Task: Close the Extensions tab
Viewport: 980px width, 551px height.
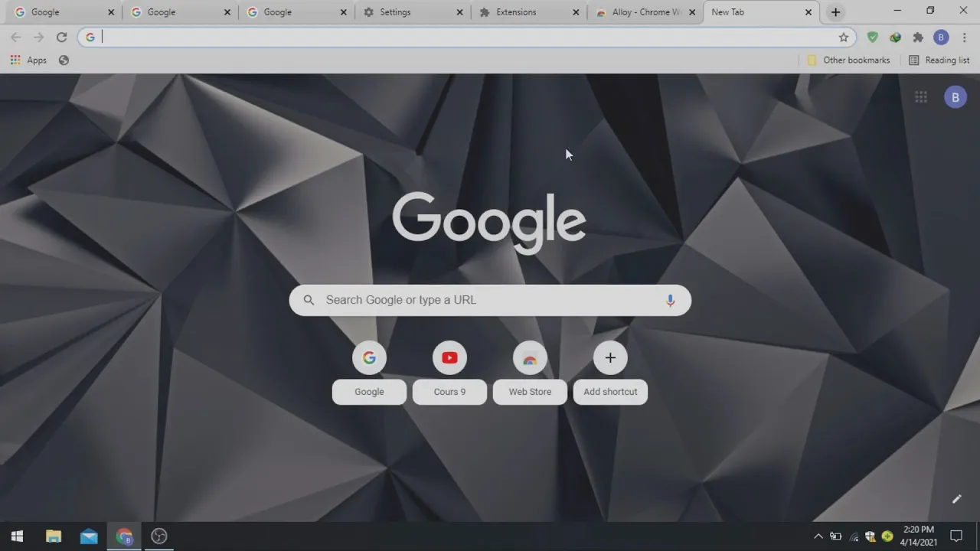Action: point(576,12)
